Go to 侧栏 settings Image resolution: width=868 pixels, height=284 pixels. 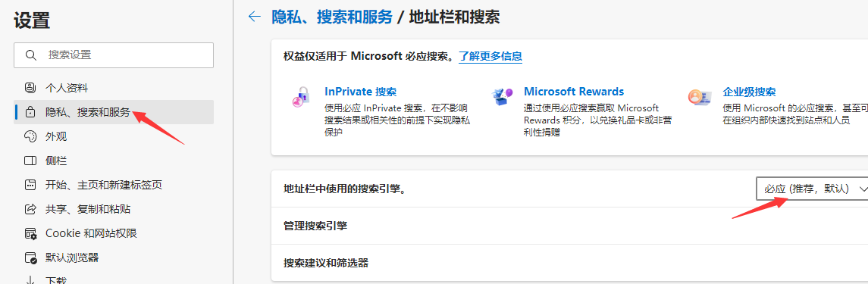point(114,161)
